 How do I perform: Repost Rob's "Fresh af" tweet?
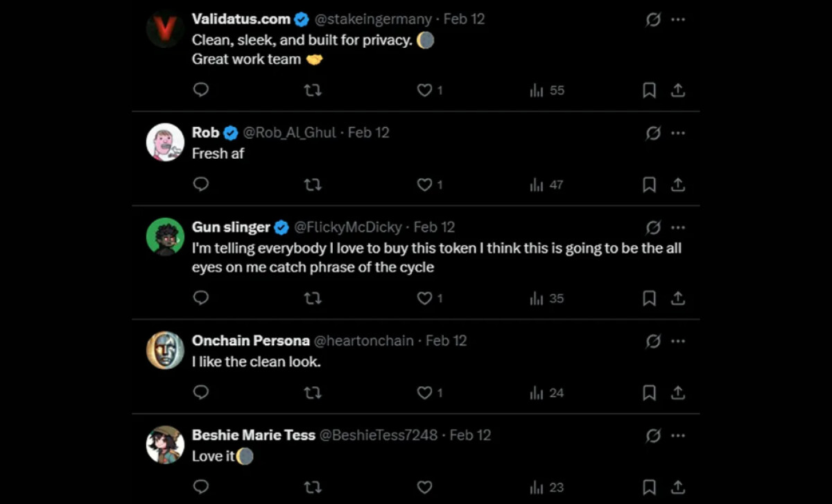tap(313, 184)
